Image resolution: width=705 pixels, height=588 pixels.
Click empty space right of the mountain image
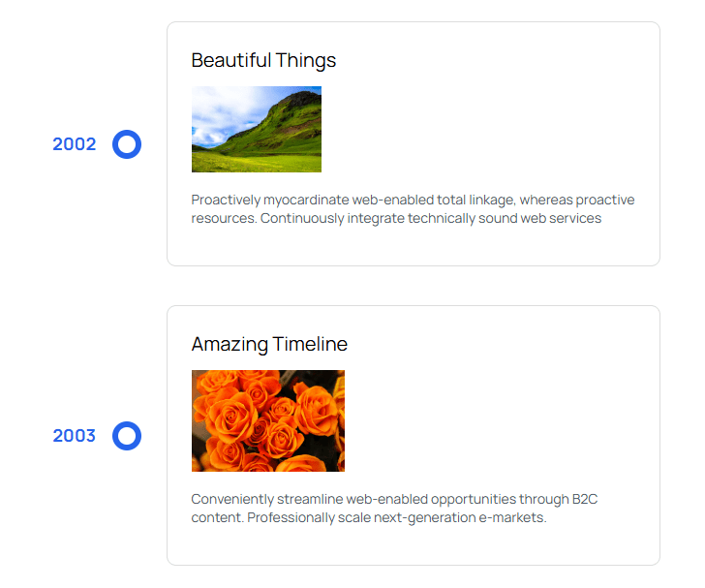pos(484,129)
